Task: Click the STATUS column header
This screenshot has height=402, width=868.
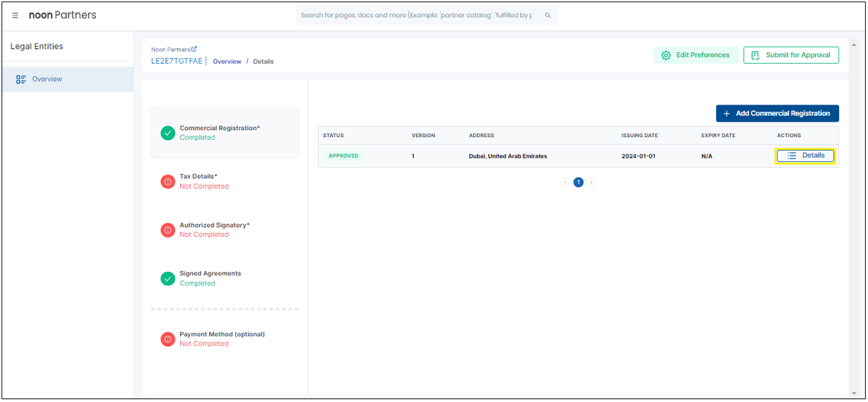Action: coord(334,136)
